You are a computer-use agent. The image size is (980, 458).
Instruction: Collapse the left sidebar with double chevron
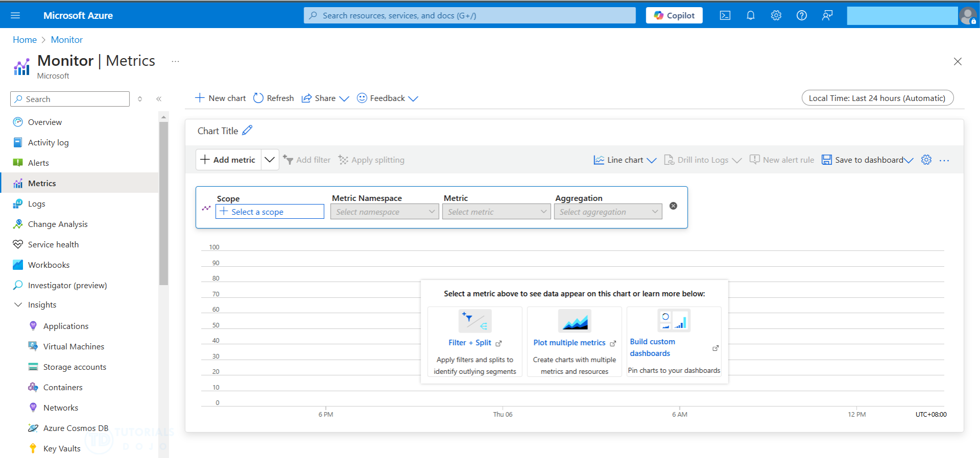(159, 99)
